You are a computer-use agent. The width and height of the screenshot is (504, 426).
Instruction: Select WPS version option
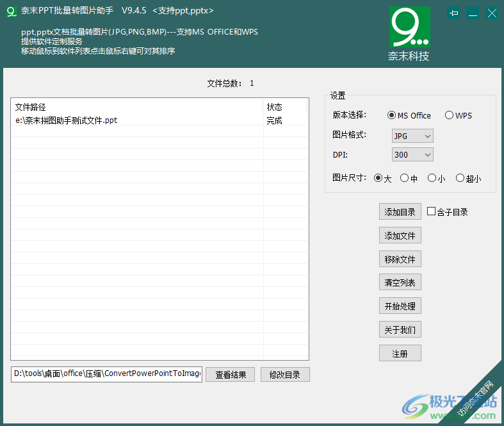459,115
